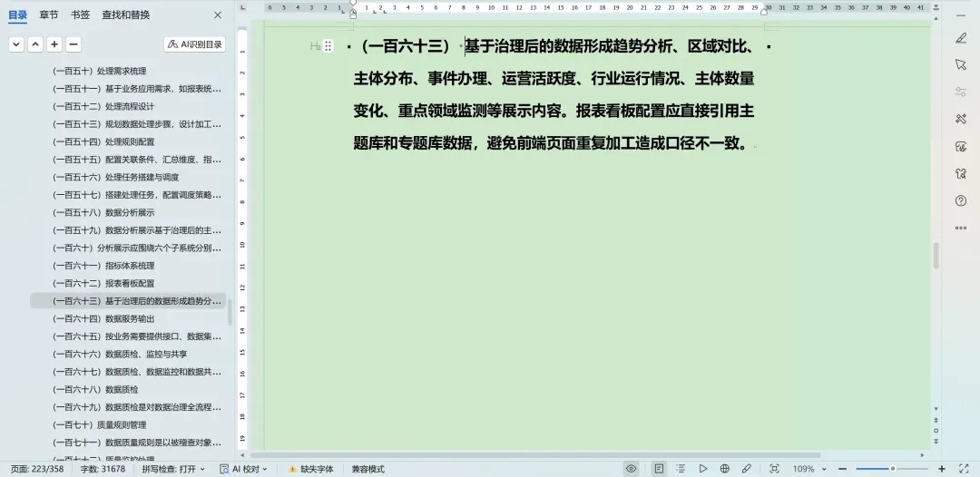The image size is (980, 477).
Task: Collapse the right sidebar with minus icon
Action: [x=961, y=15]
